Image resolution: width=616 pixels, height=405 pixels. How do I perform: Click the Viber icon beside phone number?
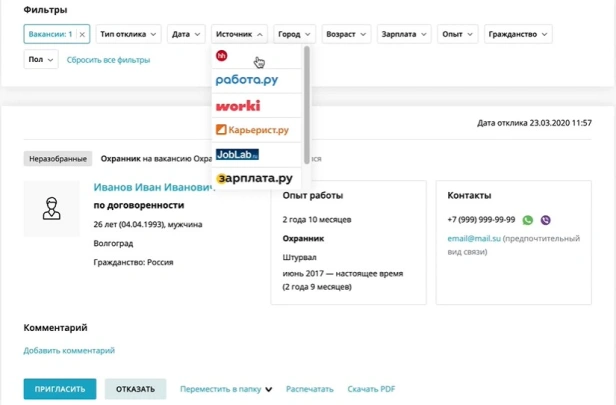[545, 220]
